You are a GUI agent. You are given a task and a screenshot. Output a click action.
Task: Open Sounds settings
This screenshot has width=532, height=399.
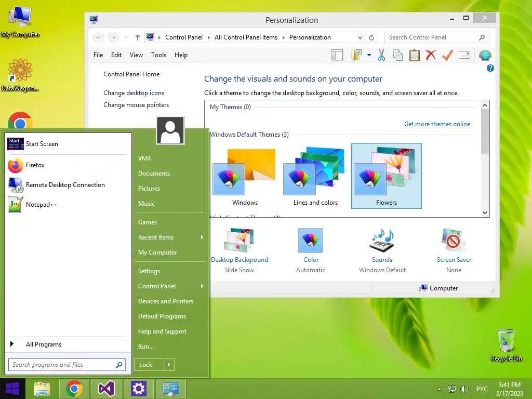tap(382, 250)
